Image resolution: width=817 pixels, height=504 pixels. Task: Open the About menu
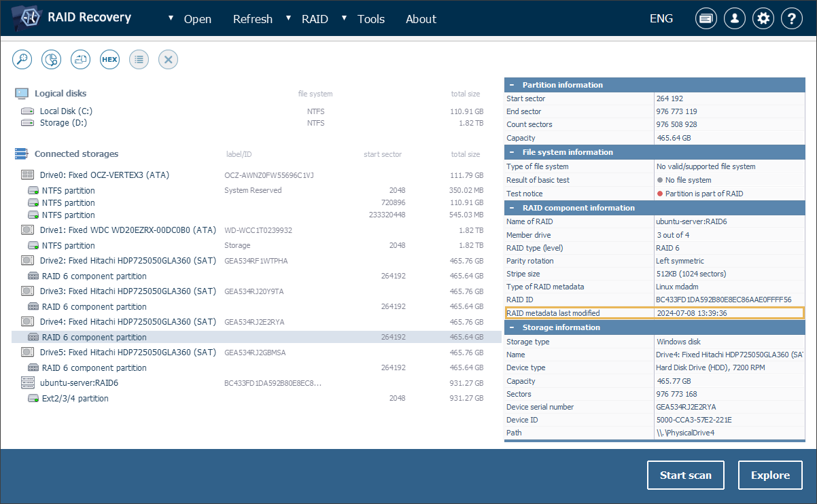tap(421, 19)
